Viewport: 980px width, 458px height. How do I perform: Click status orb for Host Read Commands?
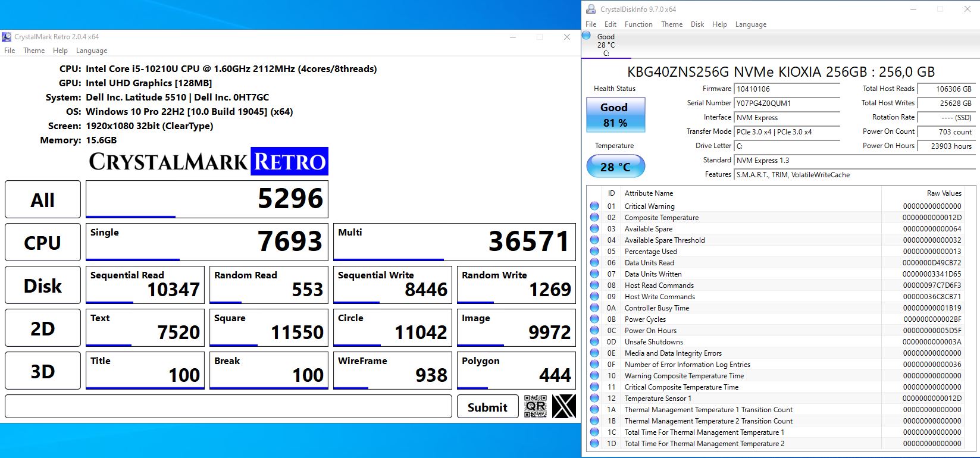(x=594, y=285)
